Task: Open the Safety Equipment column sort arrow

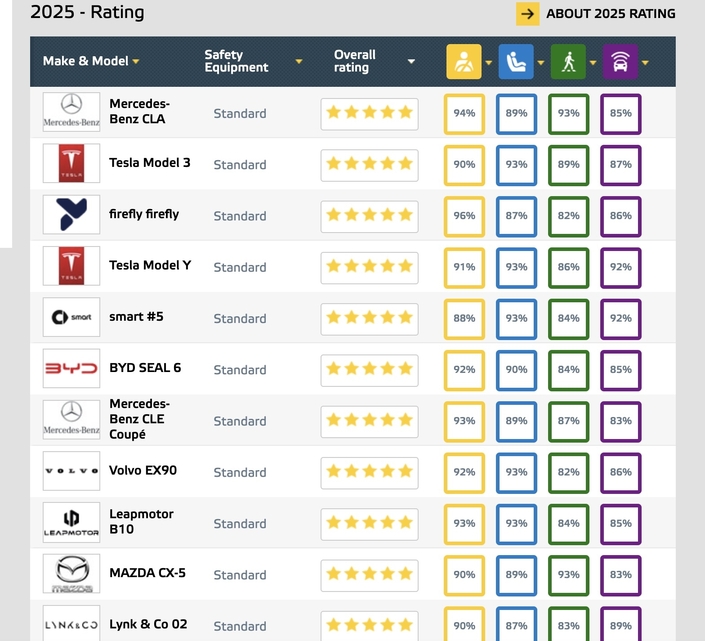Action: [299, 62]
